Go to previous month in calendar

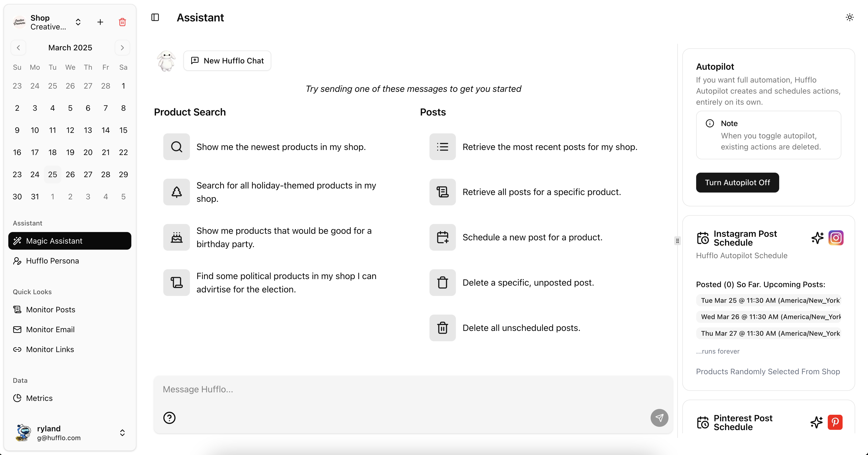click(x=19, y=48)
